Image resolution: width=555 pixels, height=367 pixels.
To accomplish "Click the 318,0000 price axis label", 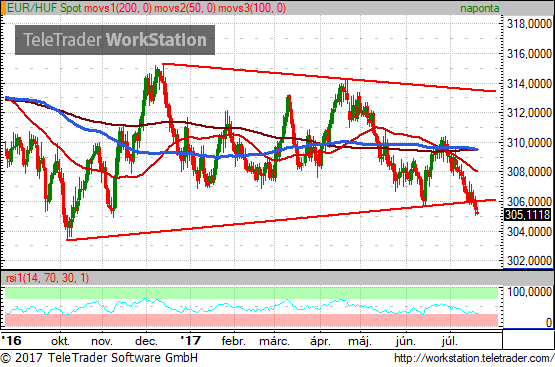I will click(x=529, y=24).
